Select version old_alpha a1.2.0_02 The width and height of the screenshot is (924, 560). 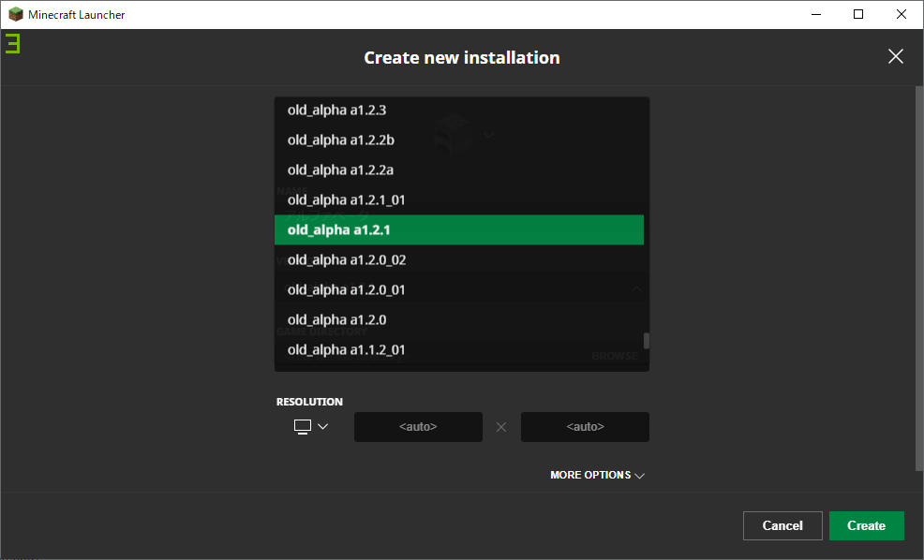[x=459, y=260]
